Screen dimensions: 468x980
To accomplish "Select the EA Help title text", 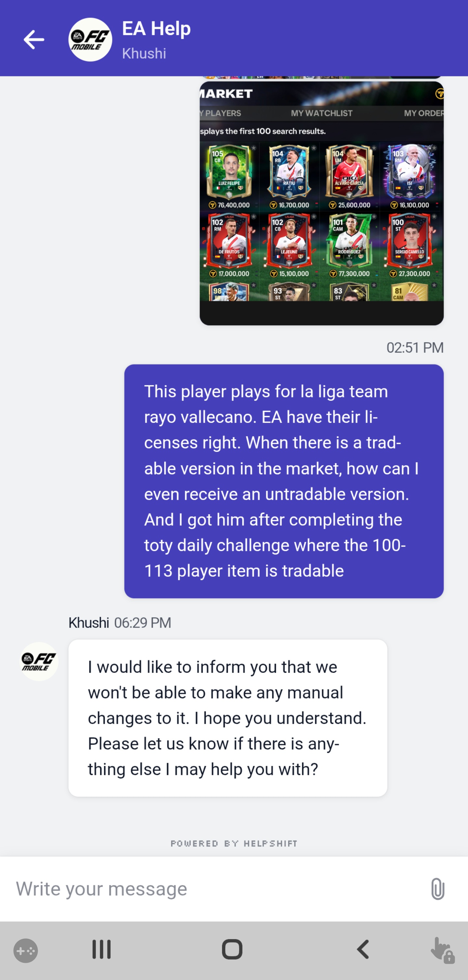I will pyautogui.click(x=156, y=29).
